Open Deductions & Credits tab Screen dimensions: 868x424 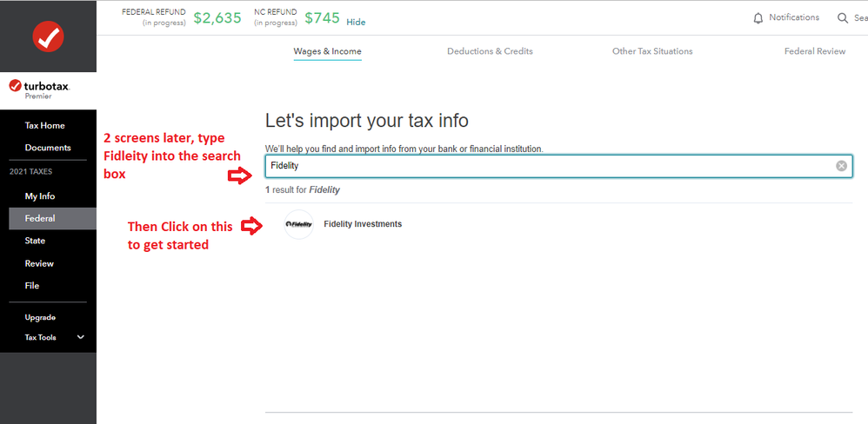coord(490,51)
